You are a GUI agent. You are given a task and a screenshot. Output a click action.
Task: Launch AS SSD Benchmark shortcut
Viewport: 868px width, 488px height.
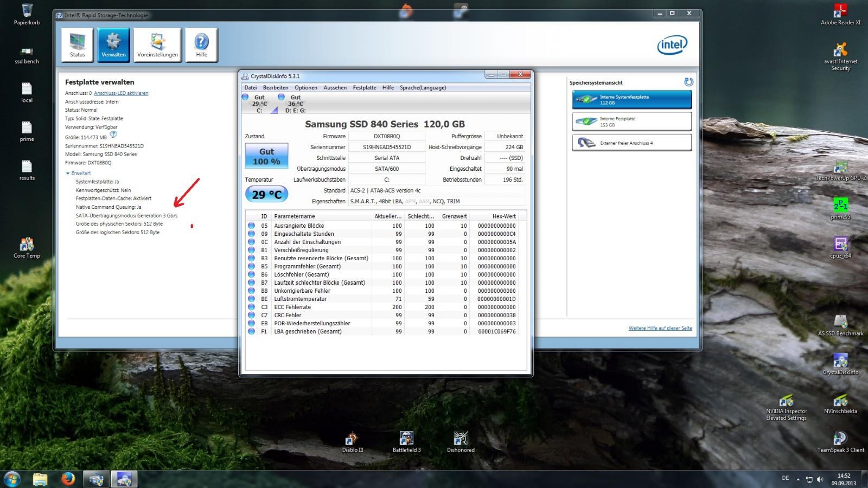point(840,325)
